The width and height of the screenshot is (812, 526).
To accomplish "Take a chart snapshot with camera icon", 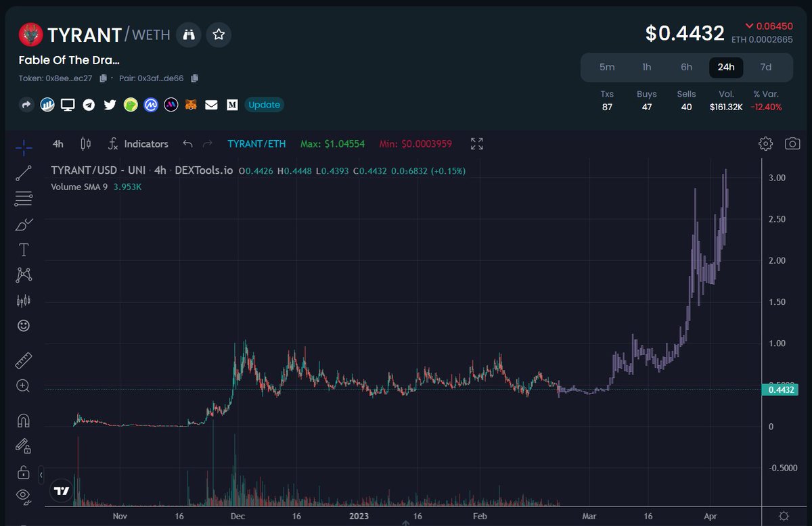I will [792, 143].
